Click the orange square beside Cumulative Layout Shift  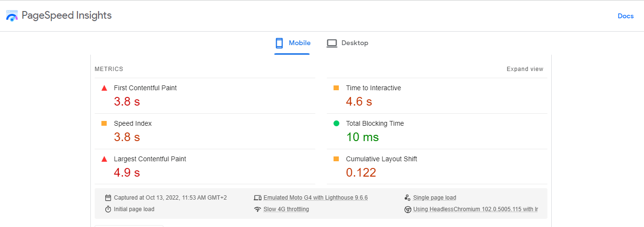pos(336,159)
